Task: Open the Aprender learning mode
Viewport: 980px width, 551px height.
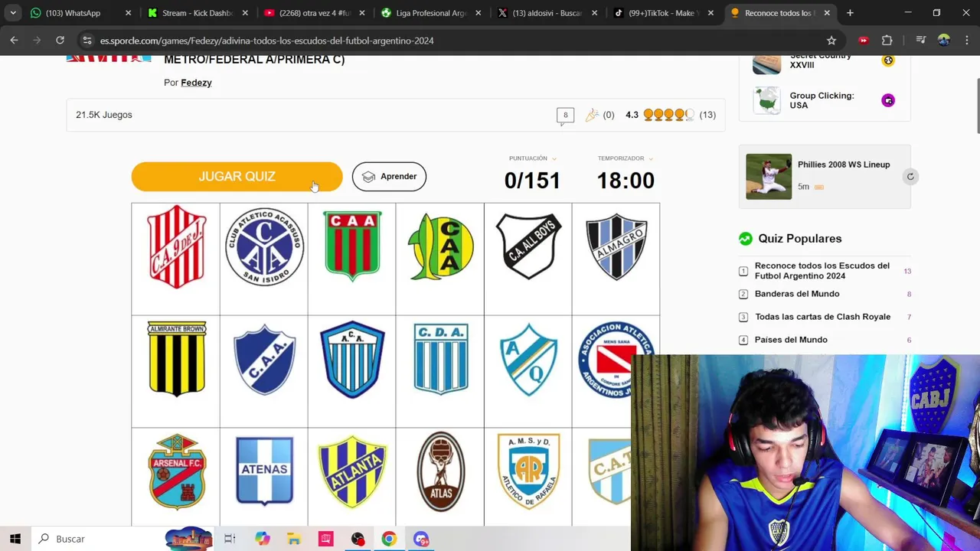Action: click(x=389, y=177)
